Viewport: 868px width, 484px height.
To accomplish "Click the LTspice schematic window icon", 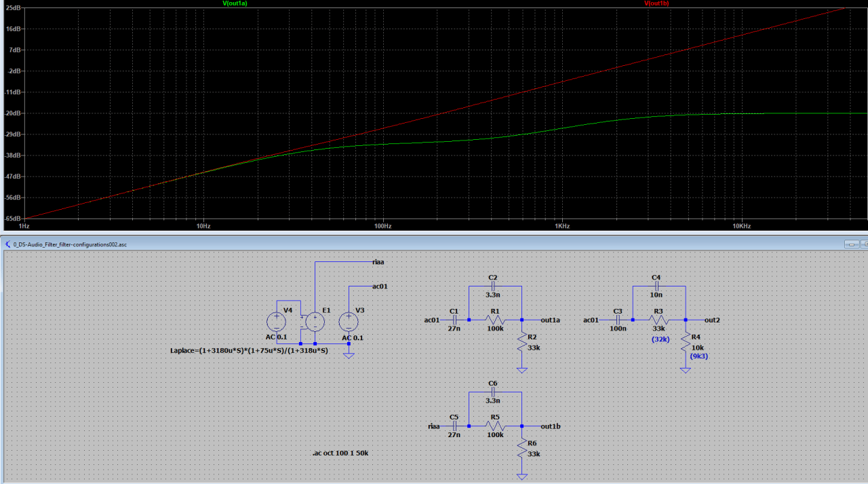I will pyautogui.click(x=7, y=244).
